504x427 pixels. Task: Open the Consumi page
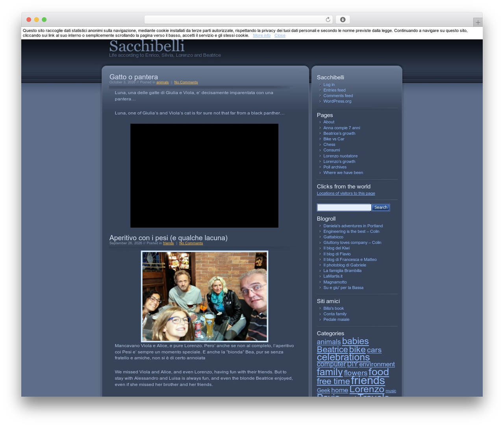pos(332,150)
